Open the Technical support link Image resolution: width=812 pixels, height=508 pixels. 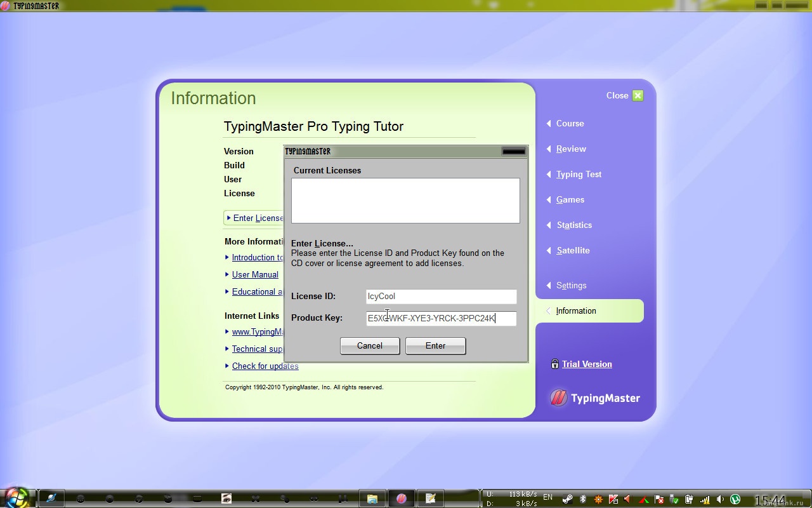pyautogui.click(x=257, y=349)
